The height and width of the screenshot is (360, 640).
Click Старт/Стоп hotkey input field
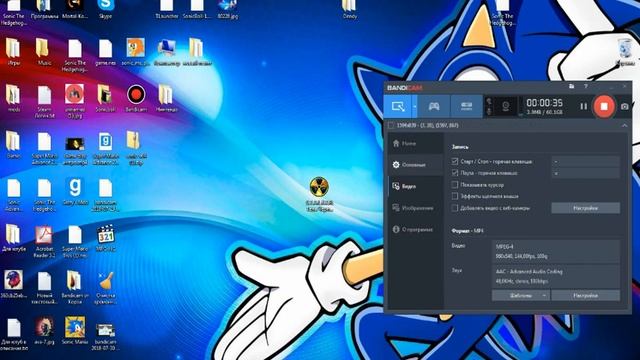click(586, 162)
